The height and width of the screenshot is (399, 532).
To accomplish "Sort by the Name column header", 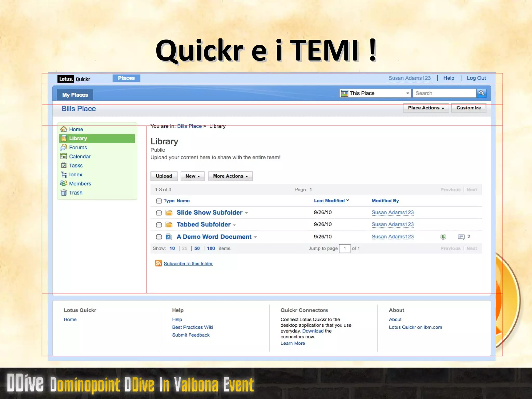I will (x=183, y=201).
